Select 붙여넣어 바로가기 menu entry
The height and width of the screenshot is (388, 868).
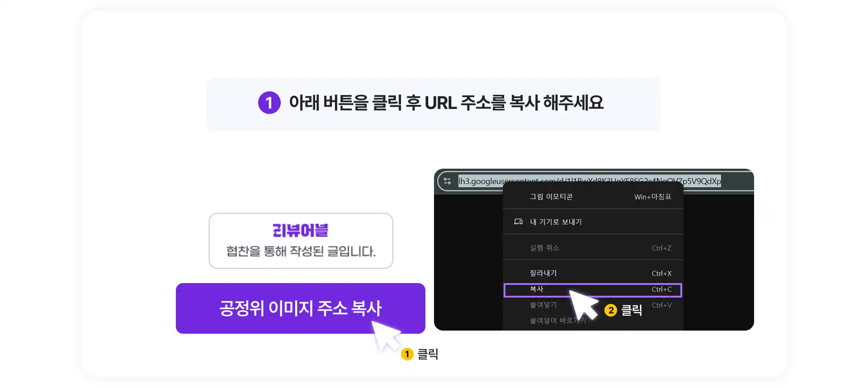pyautogui.click(x=558, y=320)
